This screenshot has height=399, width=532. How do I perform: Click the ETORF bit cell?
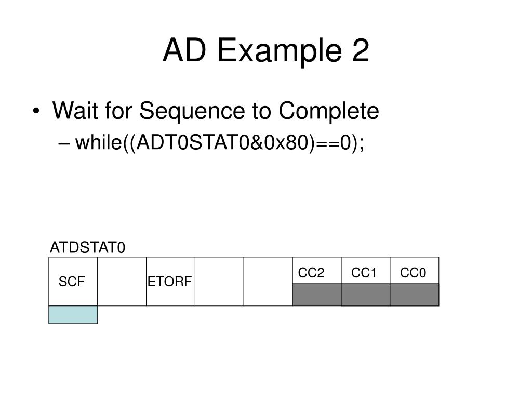pos(170,281)
